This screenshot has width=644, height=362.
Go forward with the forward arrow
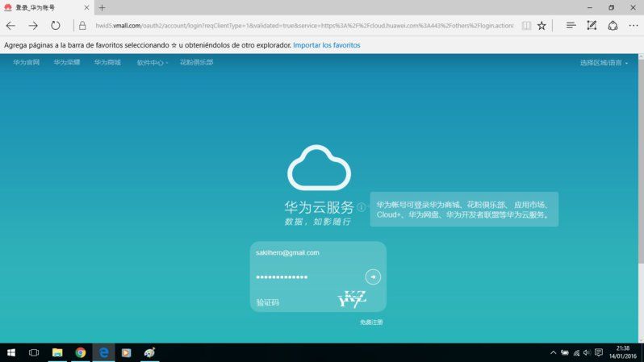point(33,26)
